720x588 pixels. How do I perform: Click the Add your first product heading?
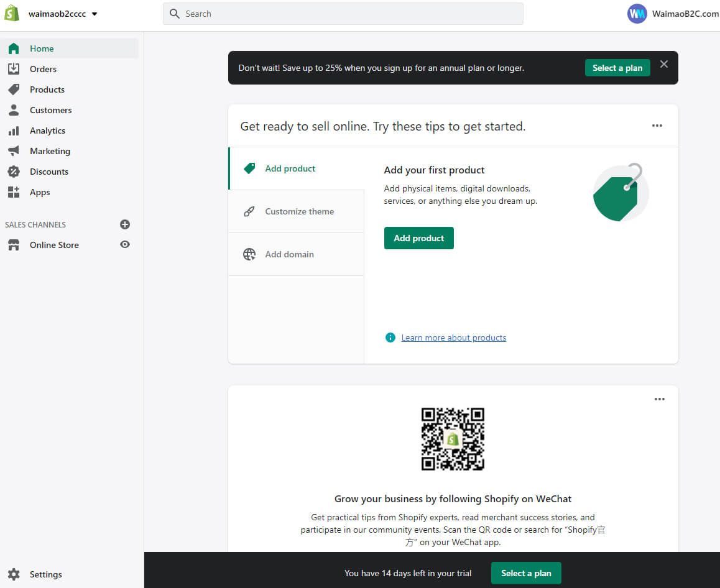click(x=434, y=170)
